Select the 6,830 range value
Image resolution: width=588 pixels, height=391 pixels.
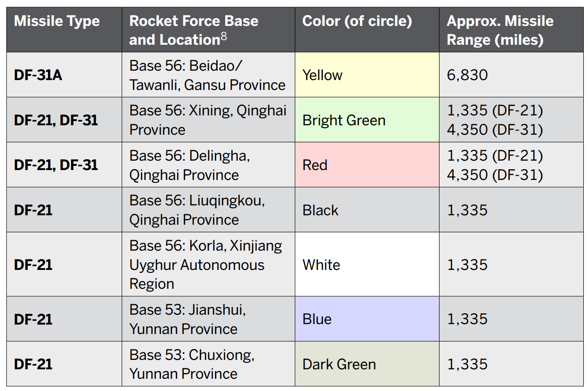tap(467, 75)
